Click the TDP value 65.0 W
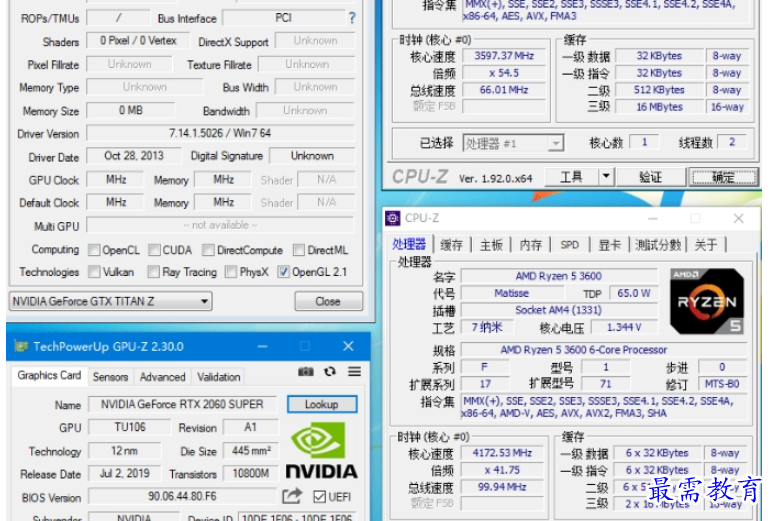 tap(633, 293)
